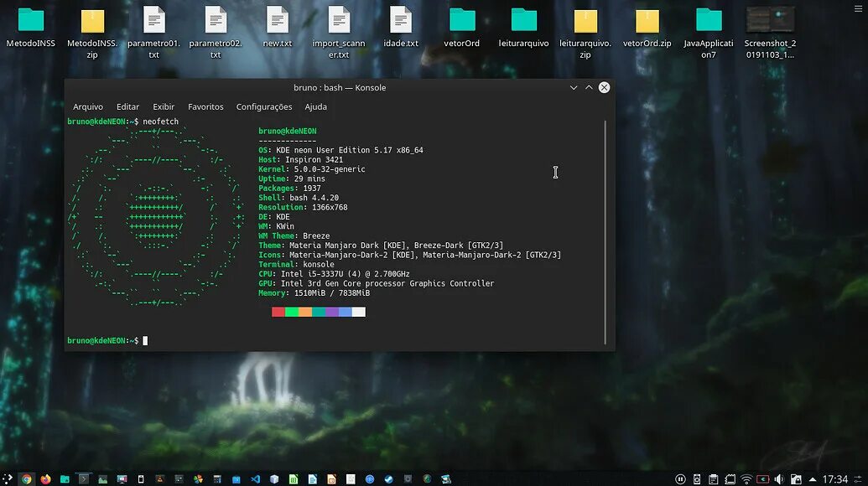Open the Wi-Fi network tray icon

coord(746,478)
